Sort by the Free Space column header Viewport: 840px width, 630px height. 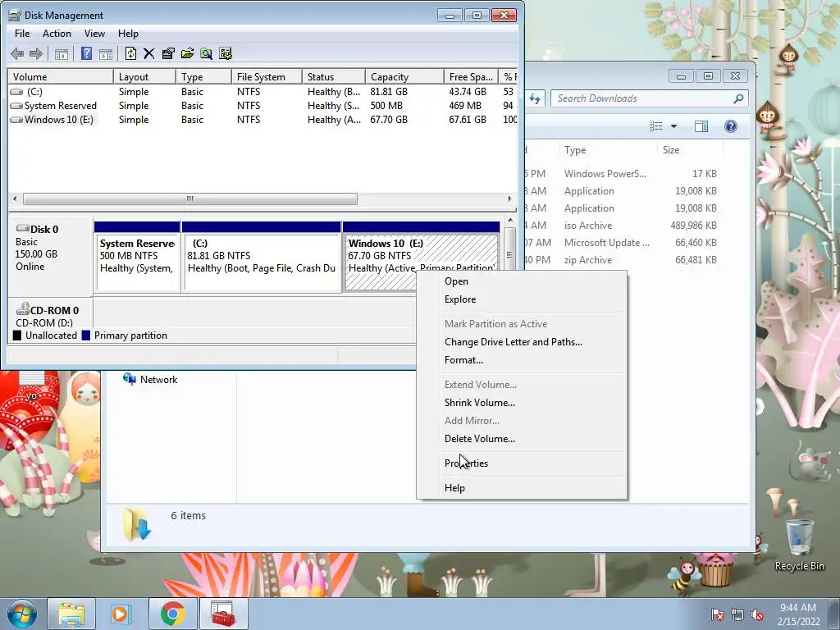click(x=471, y=76)
